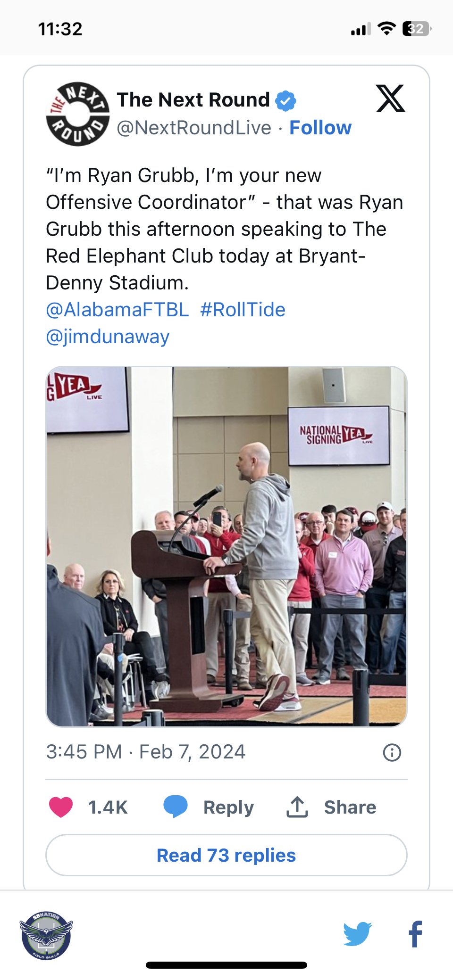Tap the home indicator bar
The height and width of the screenshot is (980, 453).
tap(226, 965)
